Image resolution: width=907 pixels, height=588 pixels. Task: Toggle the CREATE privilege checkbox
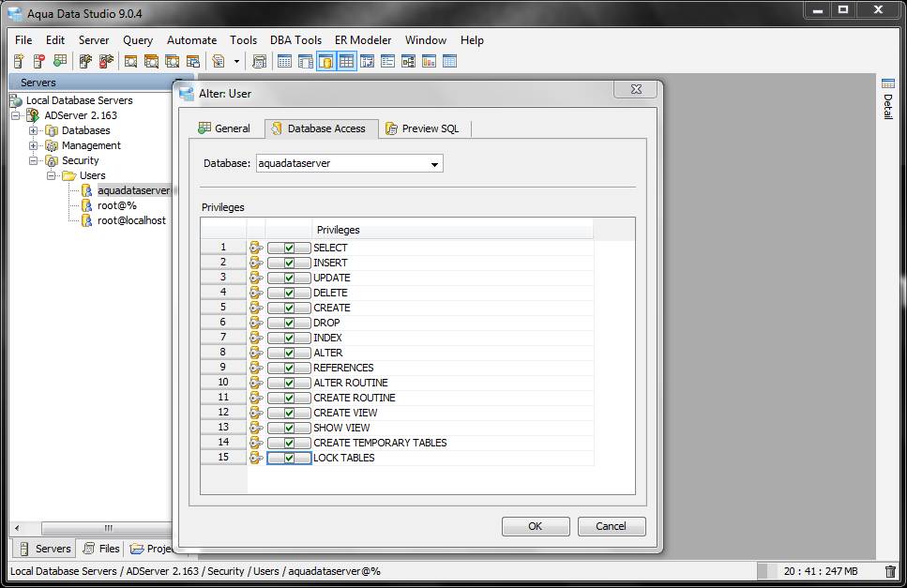coord(289,309)
